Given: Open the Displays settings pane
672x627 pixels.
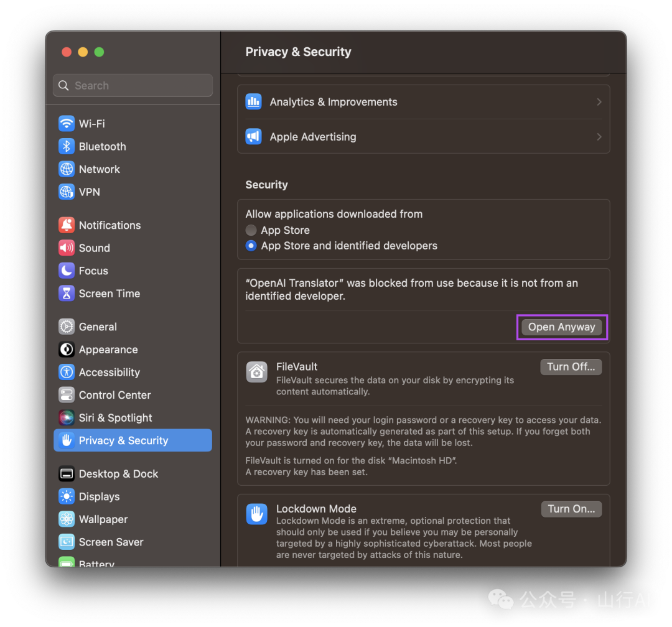Looking at the screenshot, I should [133, 496].
